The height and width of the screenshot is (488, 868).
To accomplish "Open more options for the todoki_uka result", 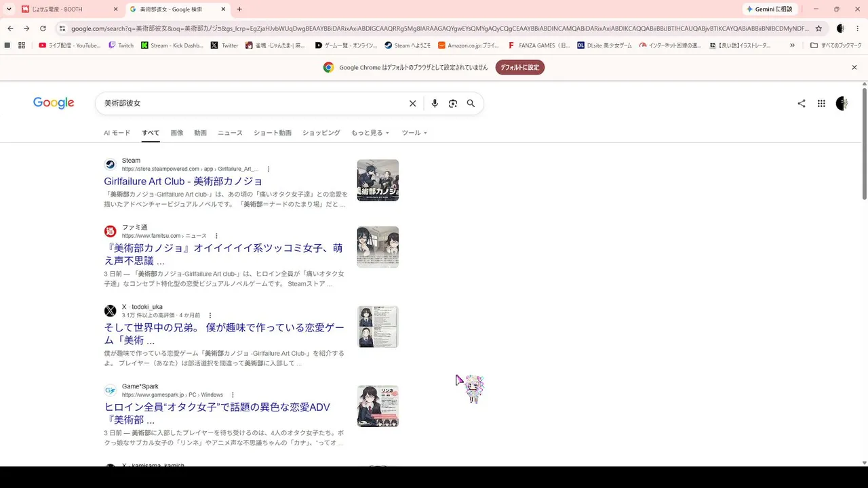I will 210,315.
